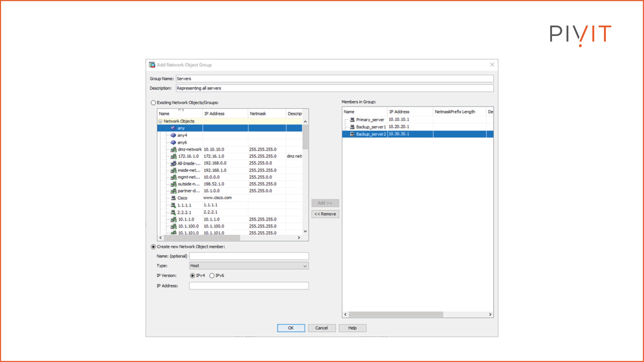The image size is (644, 362).
Task: Select Existing Network Objects/Groups radio button
Action: point(153,103)
